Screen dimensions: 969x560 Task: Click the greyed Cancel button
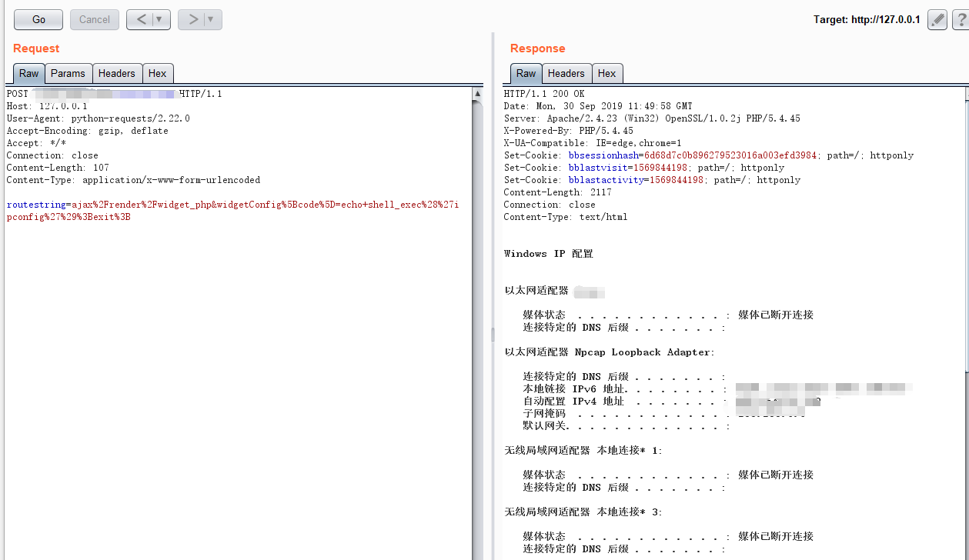coord(95,20)
